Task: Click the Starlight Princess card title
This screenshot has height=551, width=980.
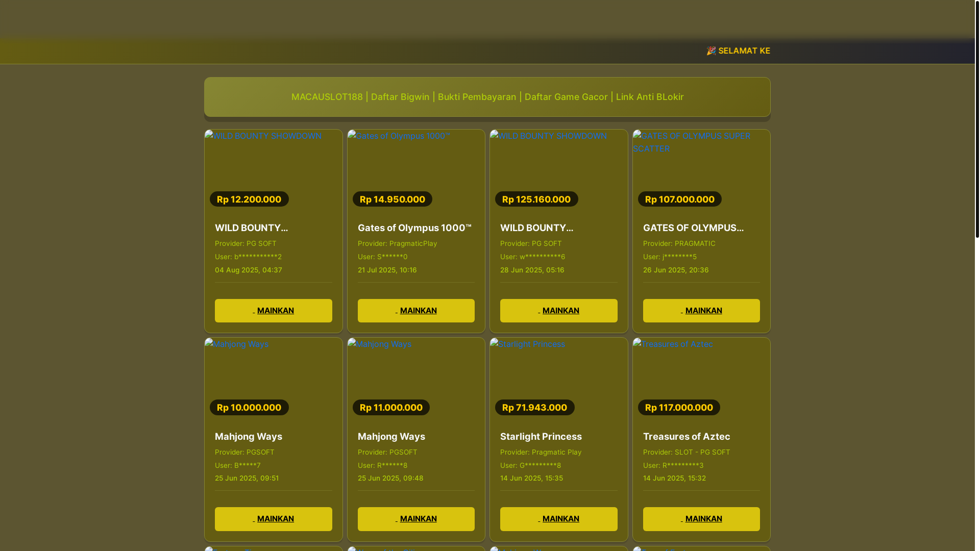Action: 541,437
